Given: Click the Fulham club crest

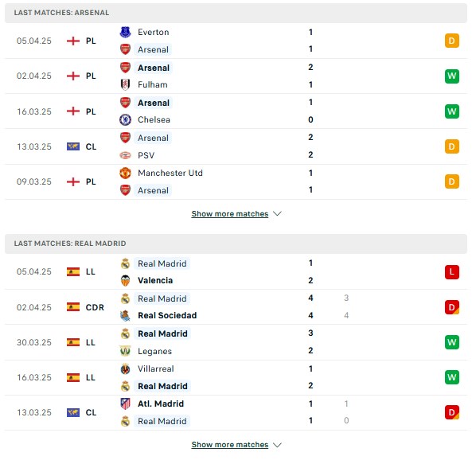Looking at the screenshot, I should [x=126, y=84].
